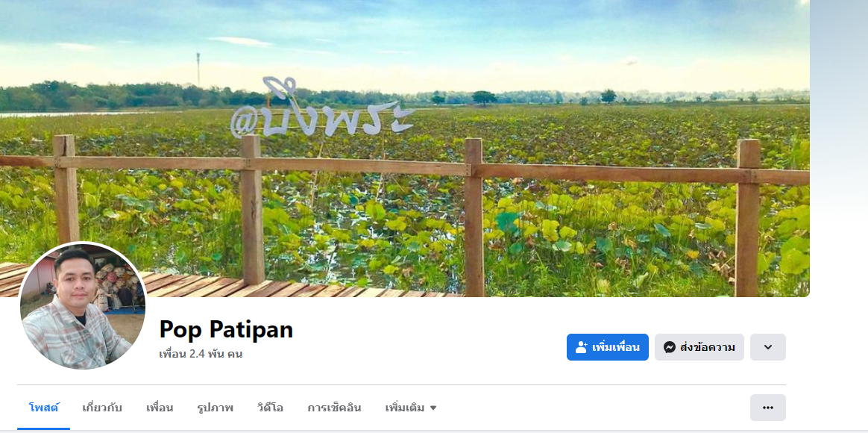Switch to the เกี่ยวกับ tab

102,408
